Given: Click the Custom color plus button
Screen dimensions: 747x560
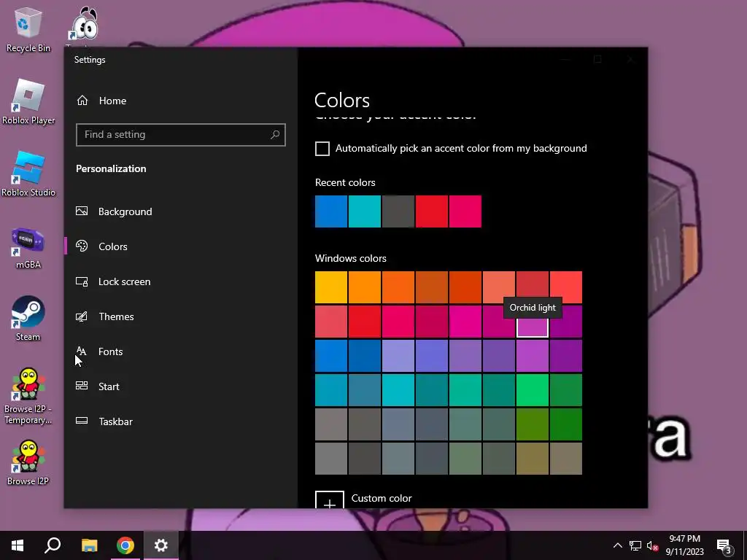Looking at the screenshot, I should click(x=330, y=500).
